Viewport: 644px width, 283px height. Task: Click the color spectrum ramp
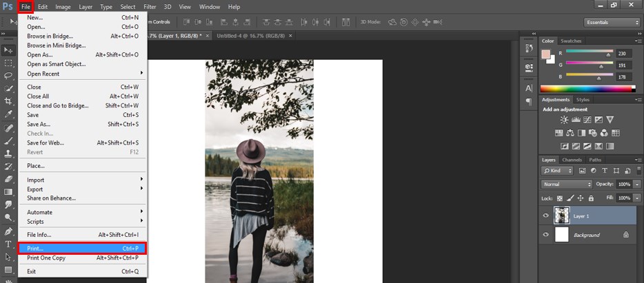coord(587,88)
